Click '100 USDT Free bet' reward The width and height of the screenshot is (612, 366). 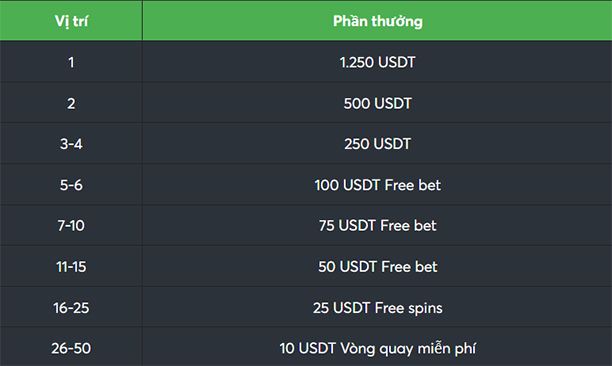377,185
